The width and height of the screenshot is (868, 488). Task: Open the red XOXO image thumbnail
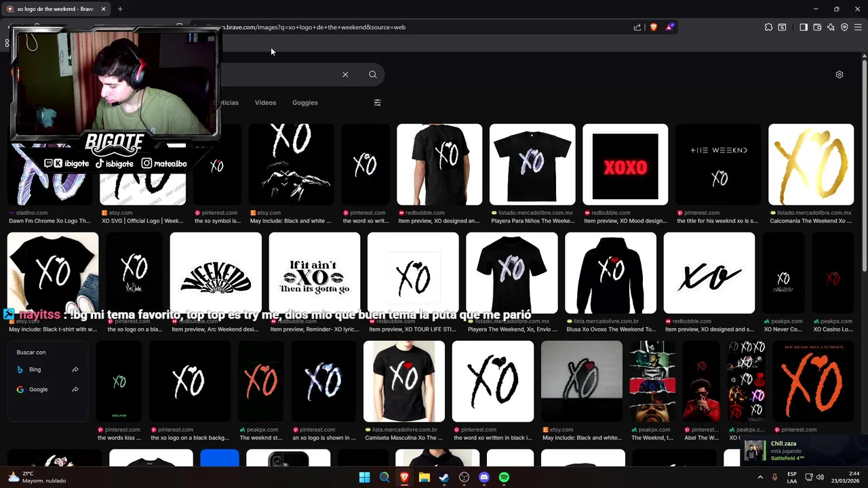(x=625, y=164)
